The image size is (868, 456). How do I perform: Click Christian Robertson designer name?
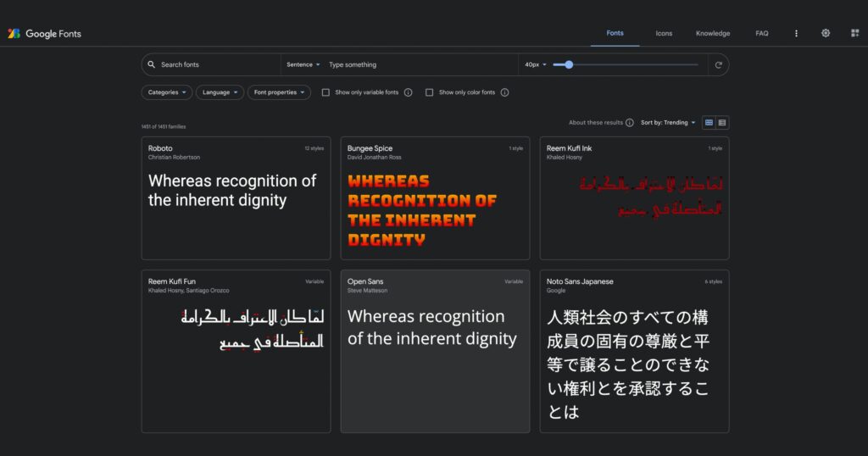[x=174, y=158]
